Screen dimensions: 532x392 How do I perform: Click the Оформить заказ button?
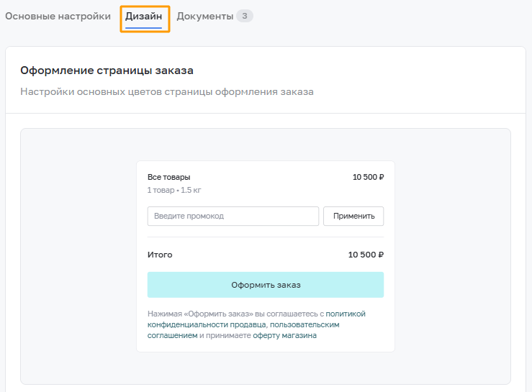pos(266,285)
